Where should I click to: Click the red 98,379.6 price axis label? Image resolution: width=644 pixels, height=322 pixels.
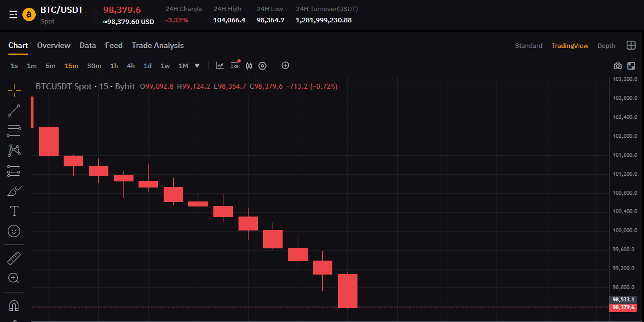coord(623,307)
